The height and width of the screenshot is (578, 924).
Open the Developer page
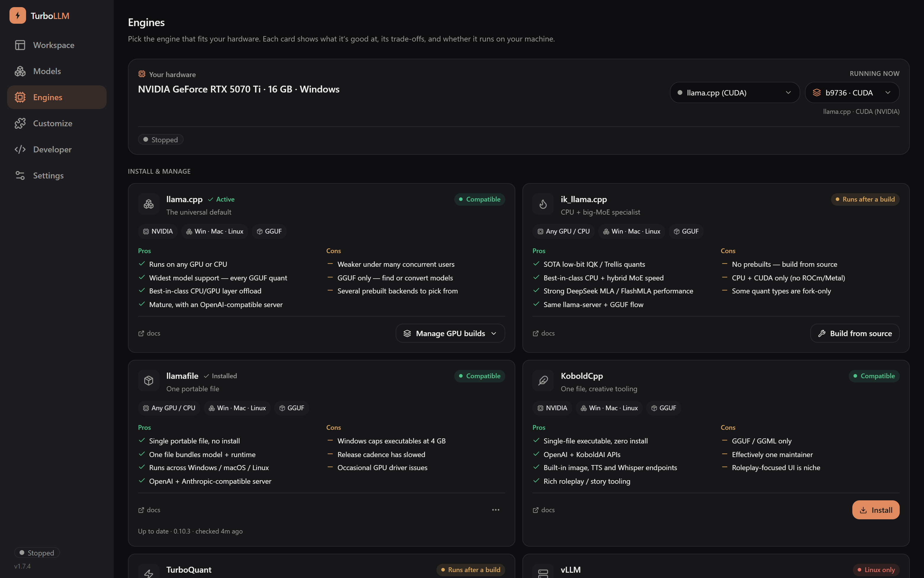point(57,149)
